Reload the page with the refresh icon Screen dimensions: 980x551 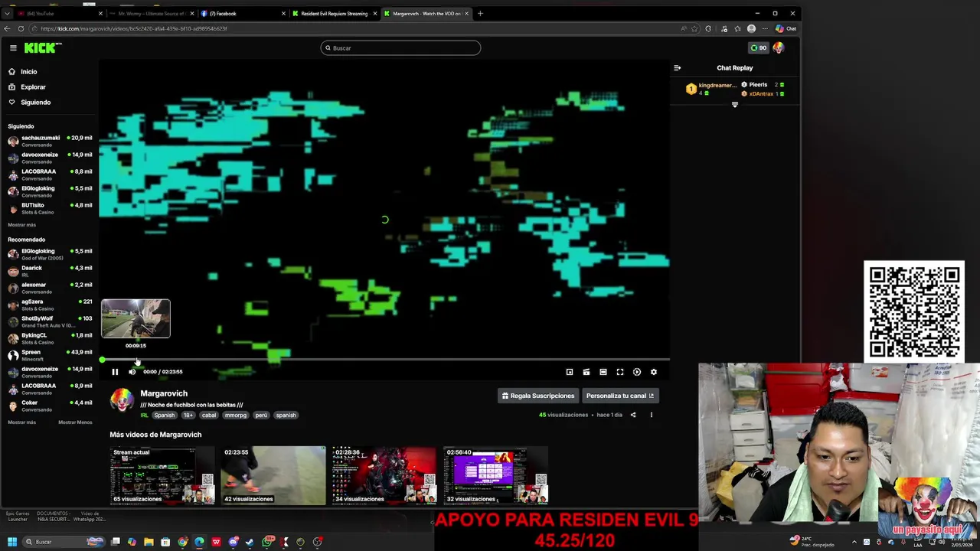click(x=21, y=28)
